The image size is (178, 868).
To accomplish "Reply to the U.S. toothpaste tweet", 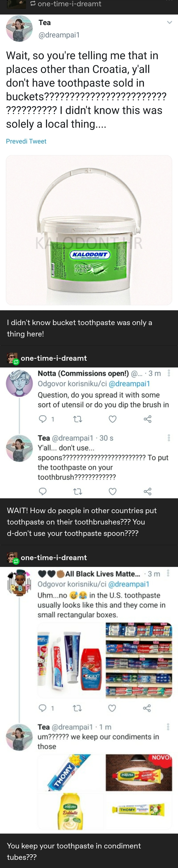I will pos(42,708).
